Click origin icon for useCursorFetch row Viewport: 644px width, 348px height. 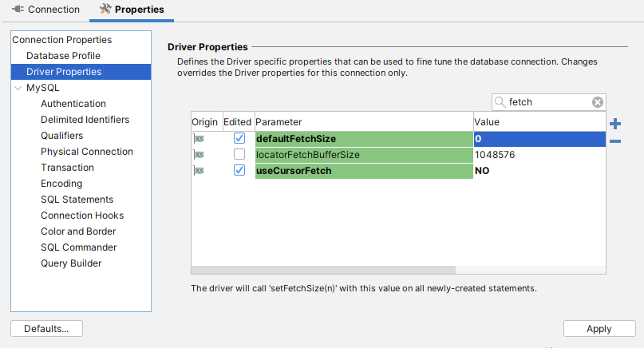pos(199,171)
